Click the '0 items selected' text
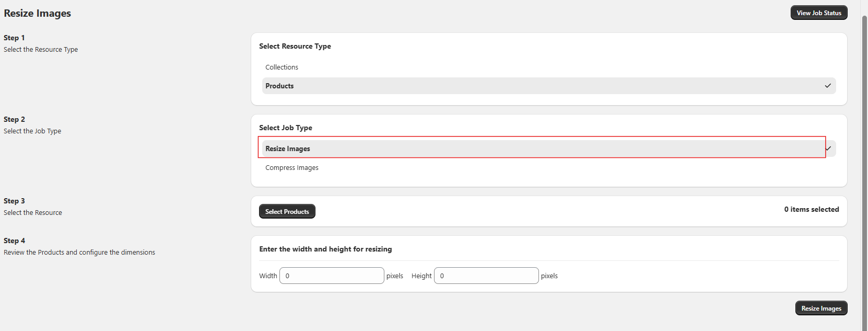 [x=811, y=209]
